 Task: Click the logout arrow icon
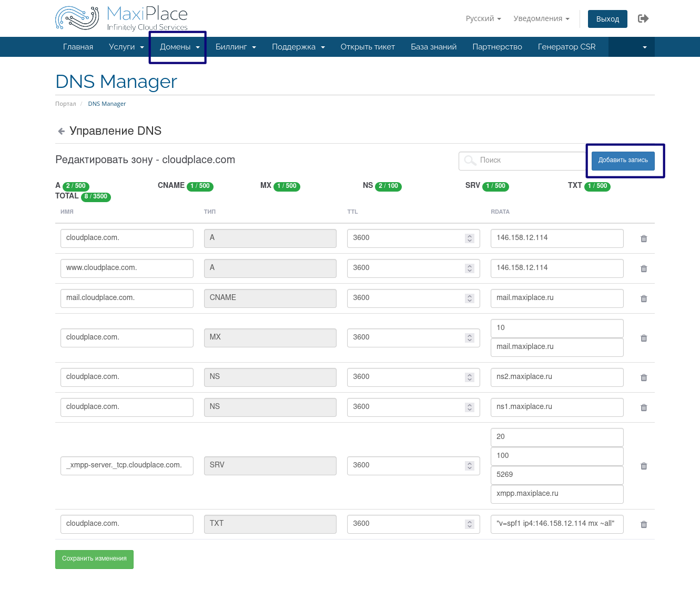point(643,18)
